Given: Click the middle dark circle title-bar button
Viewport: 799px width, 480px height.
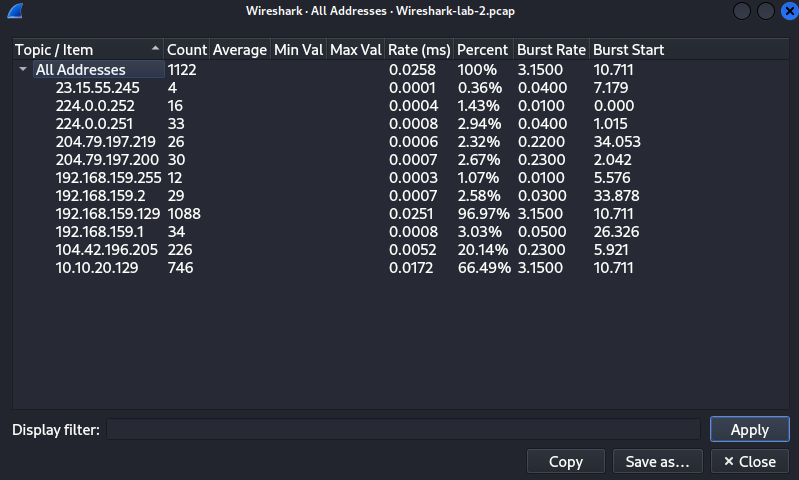Looking at the screenshot, I should click(x=765, y=11).
